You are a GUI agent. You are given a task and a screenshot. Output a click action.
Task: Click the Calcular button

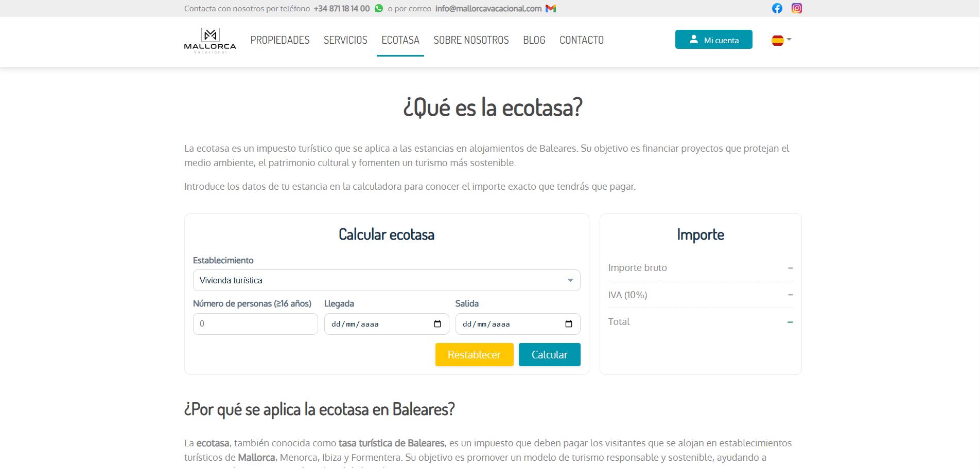tap(549, 355)
